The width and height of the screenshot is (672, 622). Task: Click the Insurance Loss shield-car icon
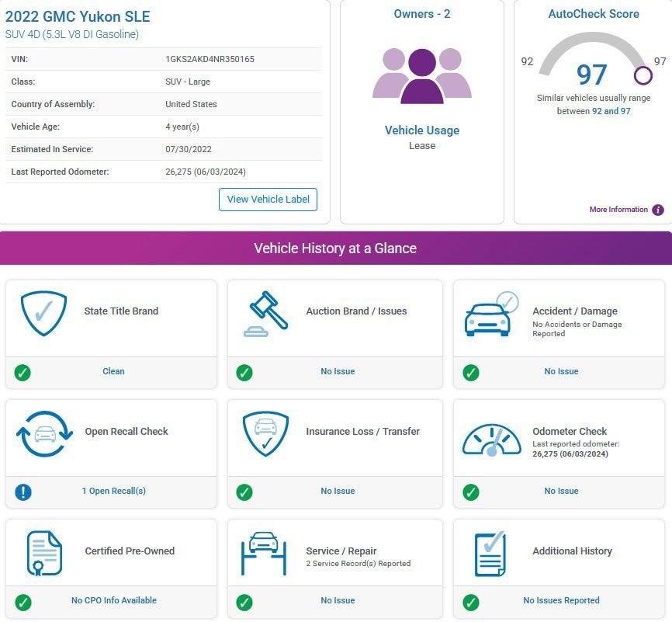[265, 434]
